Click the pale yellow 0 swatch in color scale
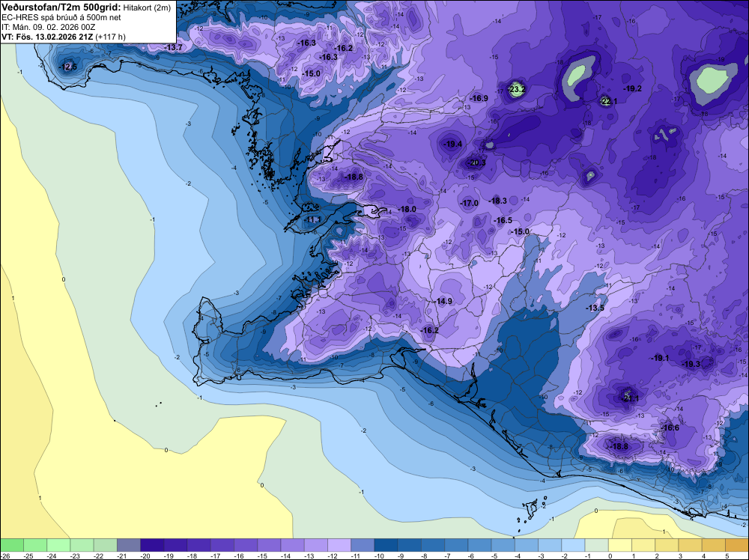Viewport: 749px width, 560px height. tap(620, 545)
